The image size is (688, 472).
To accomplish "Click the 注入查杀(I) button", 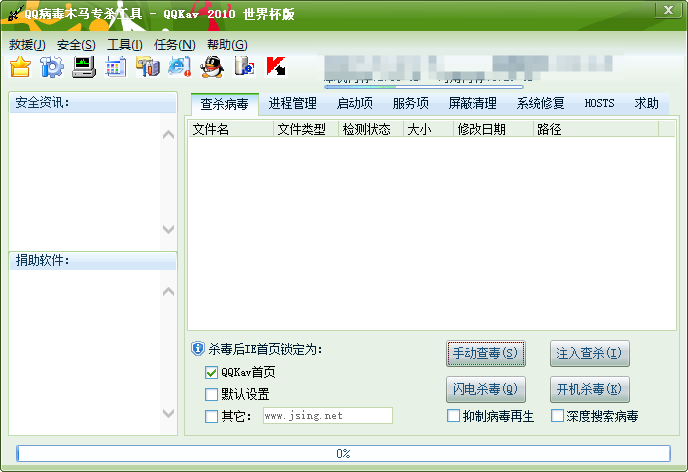I will click(590, 354).
